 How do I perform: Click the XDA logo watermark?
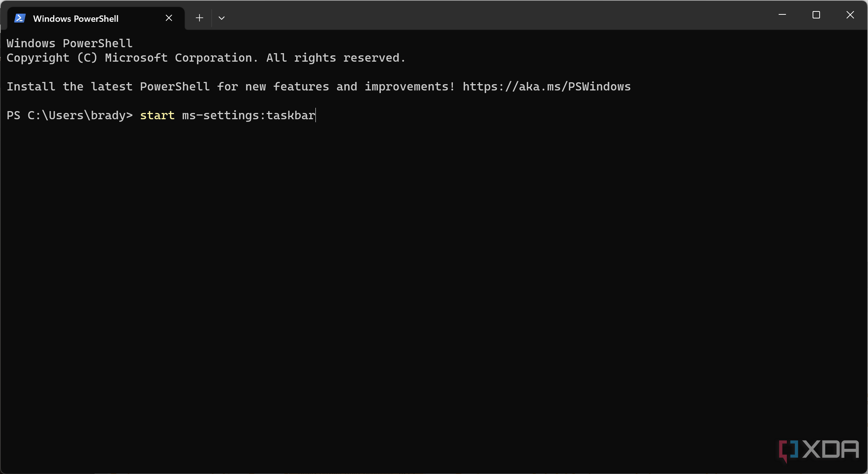[x=816, y=450]
